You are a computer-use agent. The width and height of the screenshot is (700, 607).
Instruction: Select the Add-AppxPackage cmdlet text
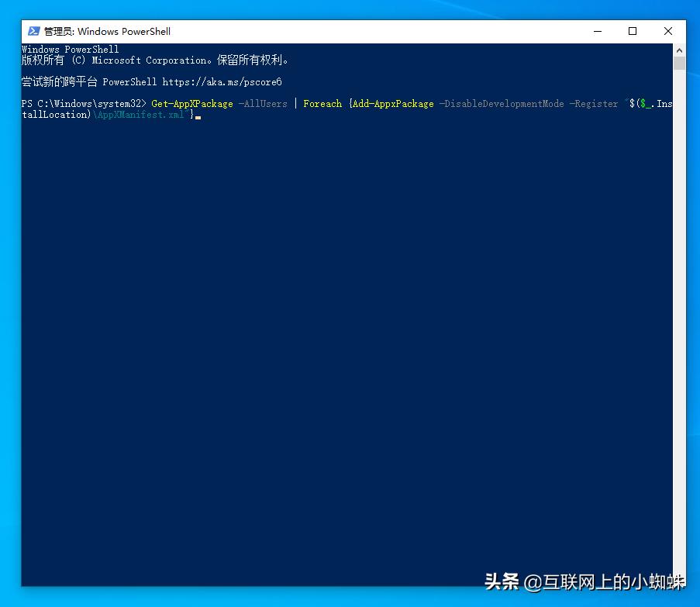pyautogui.click(x=392, y=103)
